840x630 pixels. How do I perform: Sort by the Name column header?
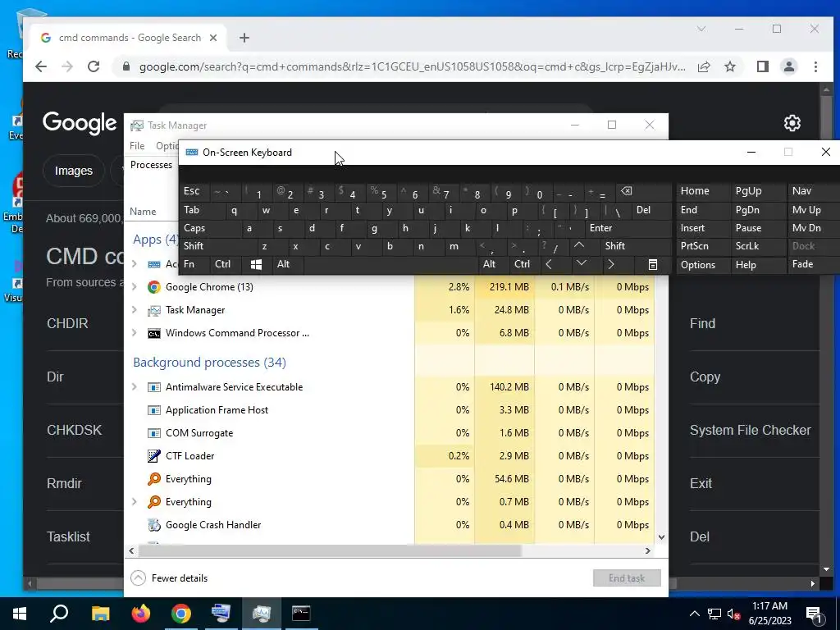[143, 212]
